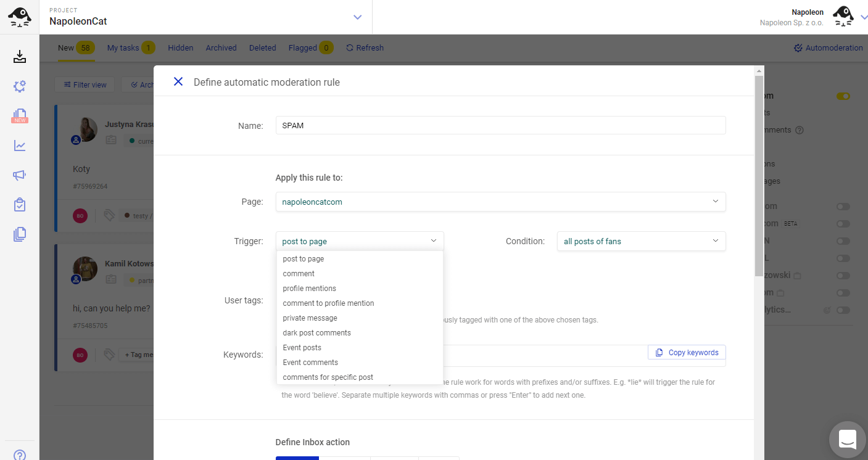Expand the account menu arrow at top right
868x460 pixels.
click(863, 17)
